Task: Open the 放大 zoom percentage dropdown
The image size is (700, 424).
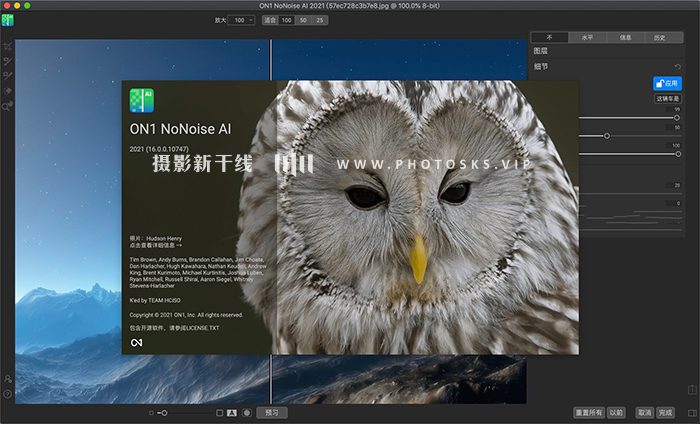Action: click(241, 20)
